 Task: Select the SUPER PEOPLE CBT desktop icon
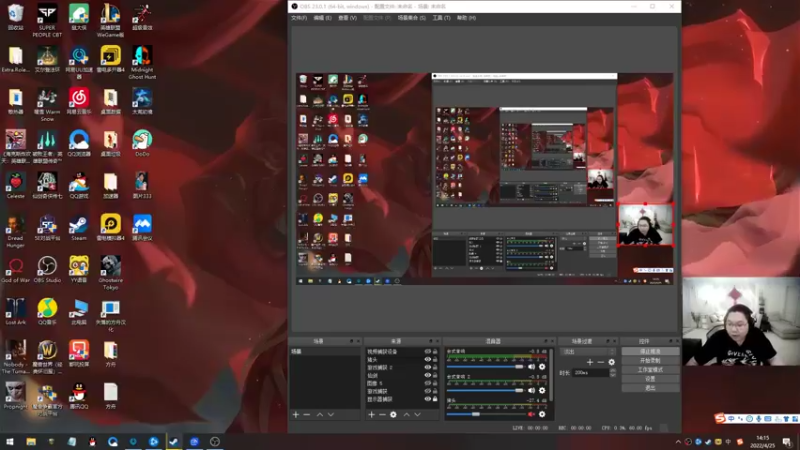coord(47,20)
